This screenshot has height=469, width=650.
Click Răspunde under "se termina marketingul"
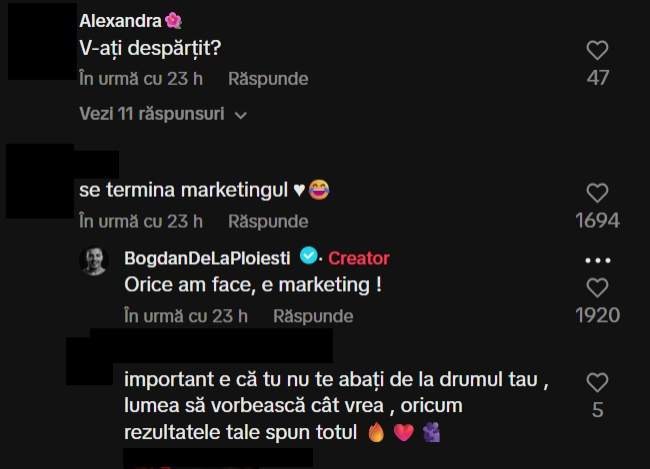point(268,221)
